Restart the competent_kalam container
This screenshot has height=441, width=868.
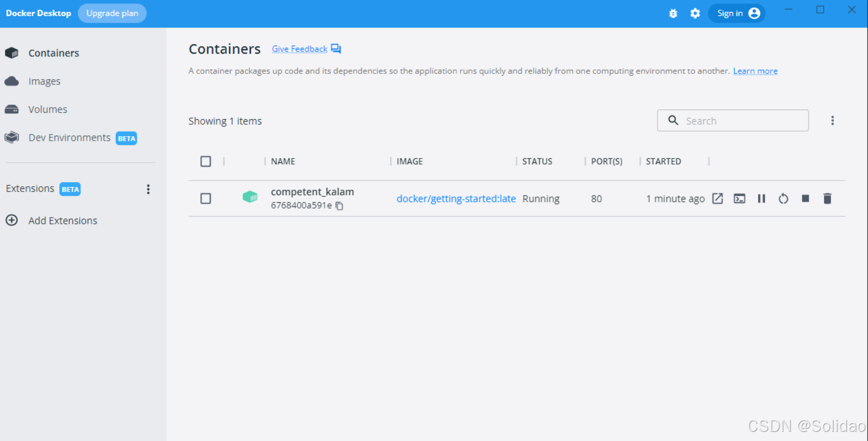coord(783,198)
